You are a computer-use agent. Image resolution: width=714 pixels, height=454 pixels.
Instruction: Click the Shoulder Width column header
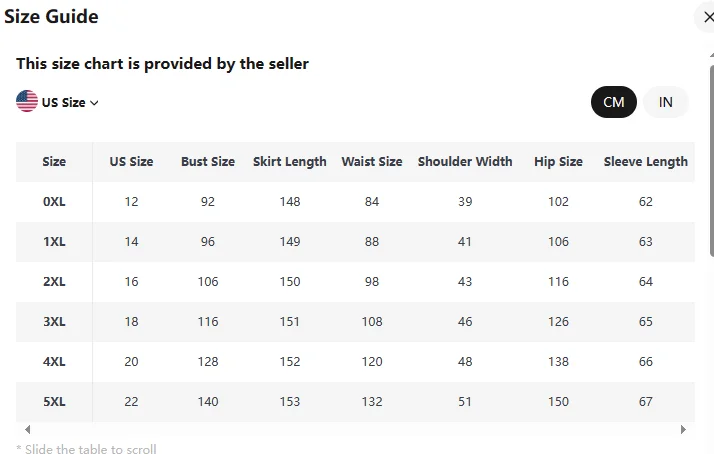point(465,161)
